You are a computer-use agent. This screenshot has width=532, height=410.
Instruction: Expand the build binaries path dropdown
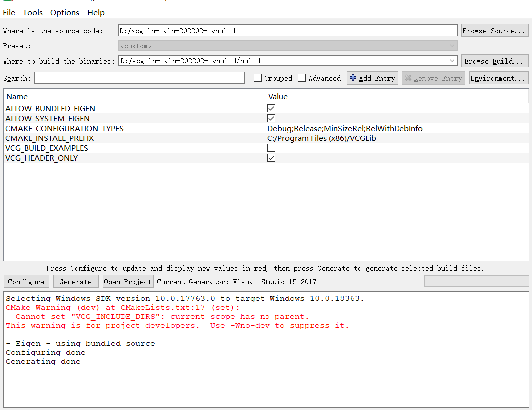point(452,61)
